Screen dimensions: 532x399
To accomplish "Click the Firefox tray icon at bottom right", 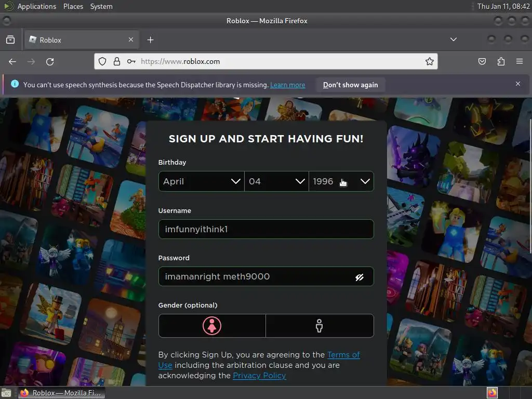I will click(493, 393).
